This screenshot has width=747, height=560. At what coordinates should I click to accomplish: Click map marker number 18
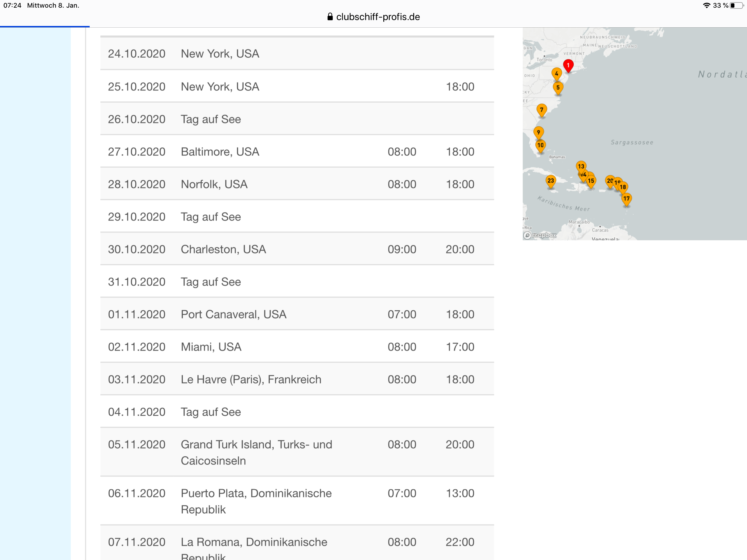(623, 187)
